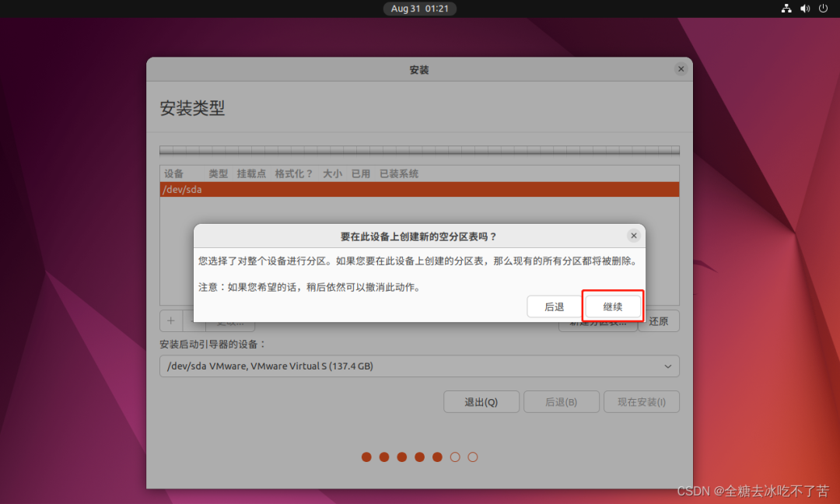This screenshot has width=840, height=504.
Task: Open the power menu icon
Action: [823, 9]
